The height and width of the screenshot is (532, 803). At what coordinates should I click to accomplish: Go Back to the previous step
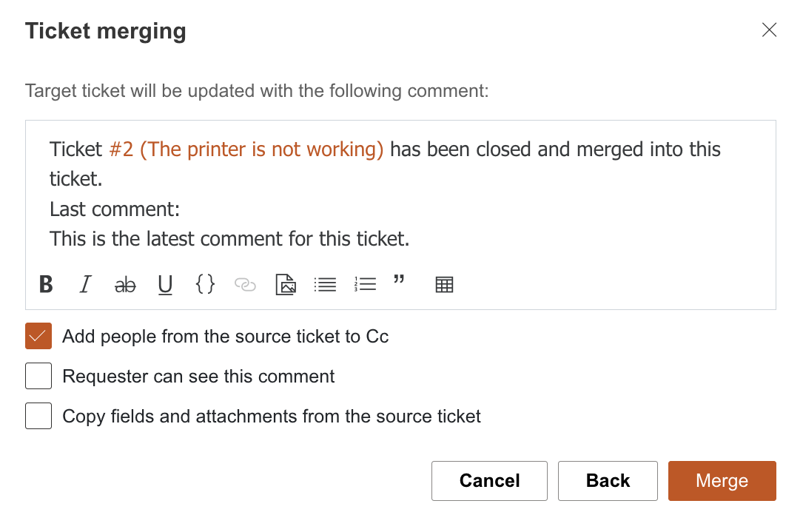[x=608, y=481]
